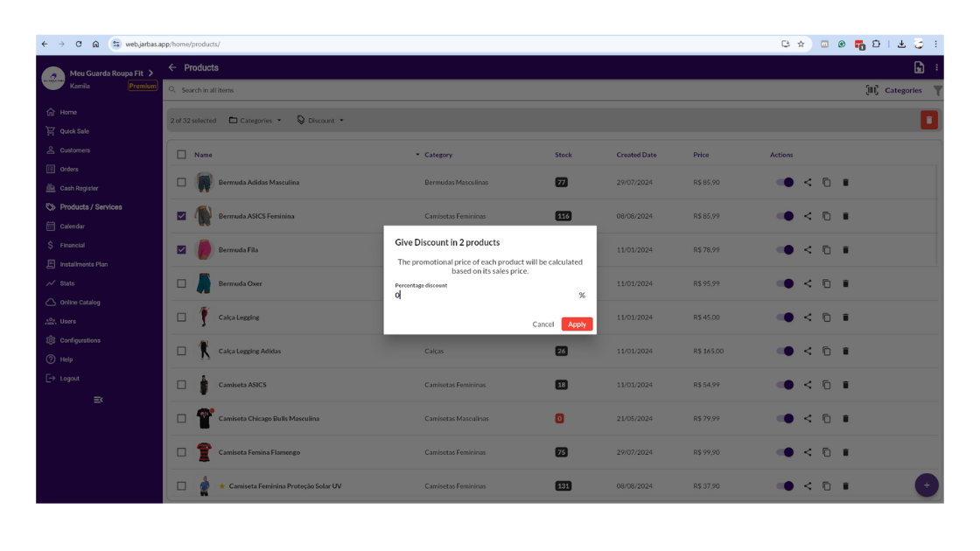The image size is (980, 551).
Task: Click the barcode scanner icon beside Categories
Action: pyautogui.click(x=871, y=90)
